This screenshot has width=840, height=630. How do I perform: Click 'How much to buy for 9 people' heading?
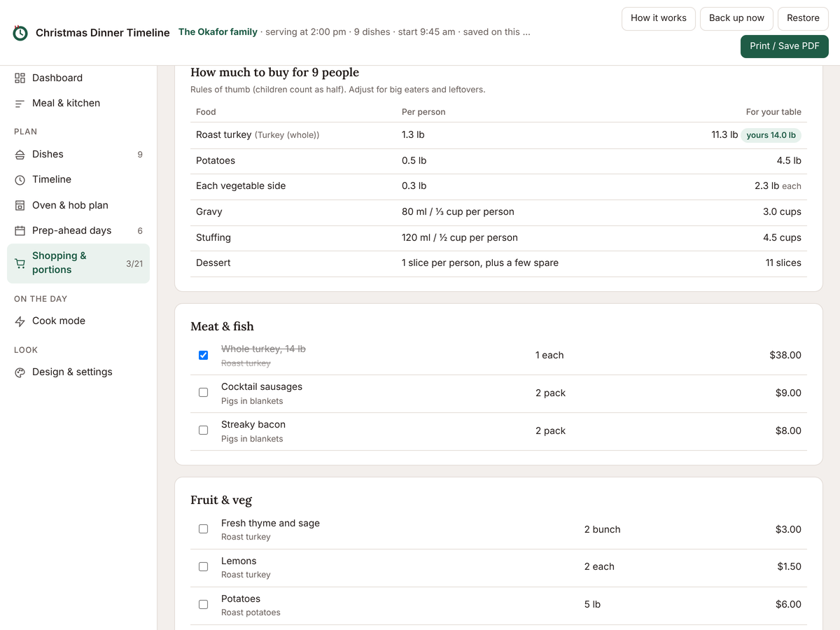pyautogui.click(x=274, y=73)
